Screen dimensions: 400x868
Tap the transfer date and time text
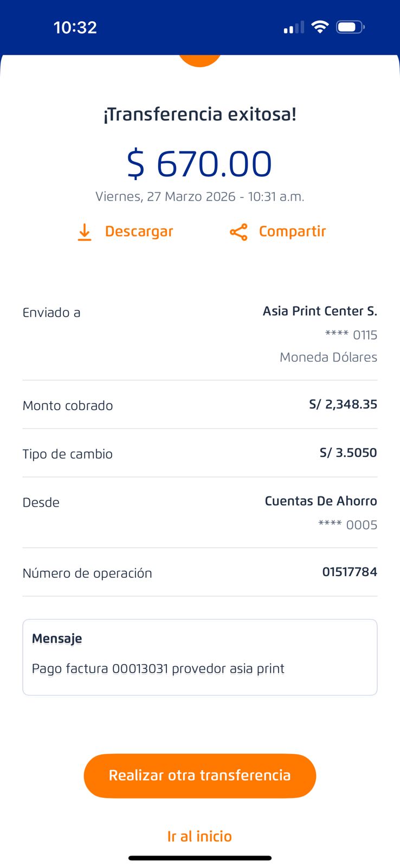click(x=199, y=196)
